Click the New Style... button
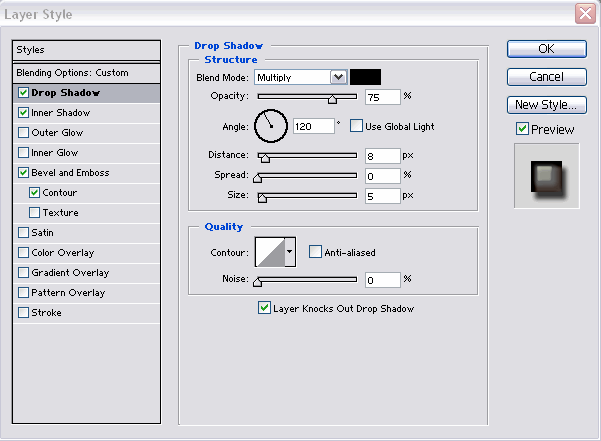The image size is (601, 441). point(547,105)
